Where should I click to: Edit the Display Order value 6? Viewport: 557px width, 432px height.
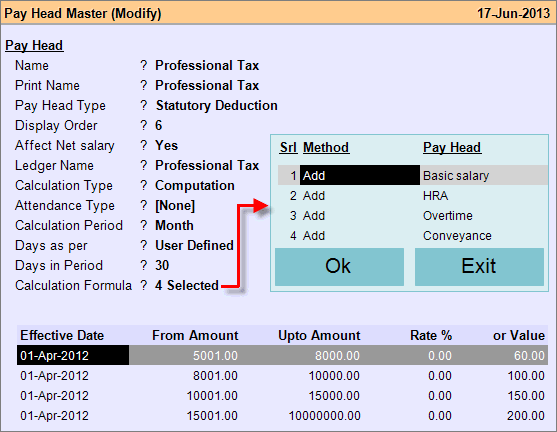pos(158,125)
